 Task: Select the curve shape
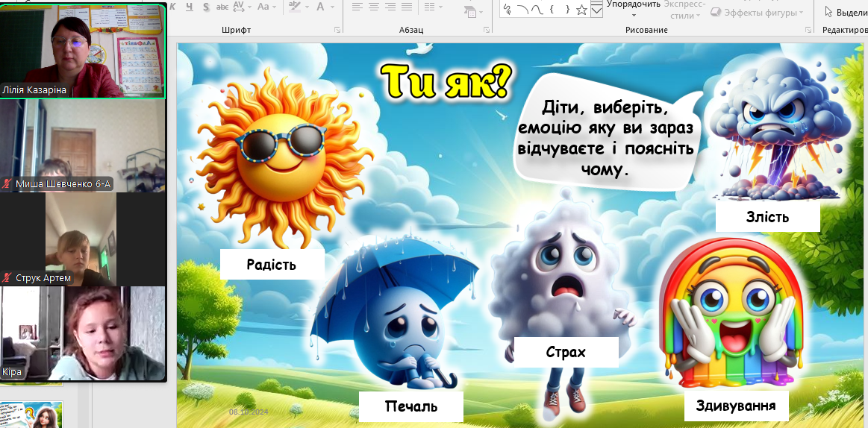coord(537,9)
